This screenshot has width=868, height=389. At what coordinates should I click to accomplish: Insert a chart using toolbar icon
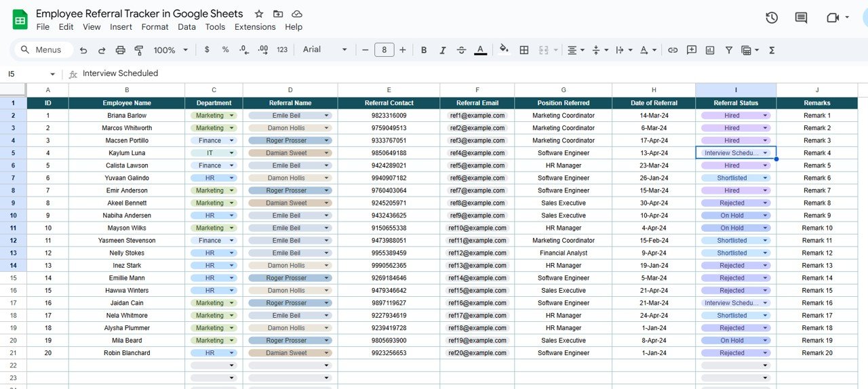pos(710,50)
